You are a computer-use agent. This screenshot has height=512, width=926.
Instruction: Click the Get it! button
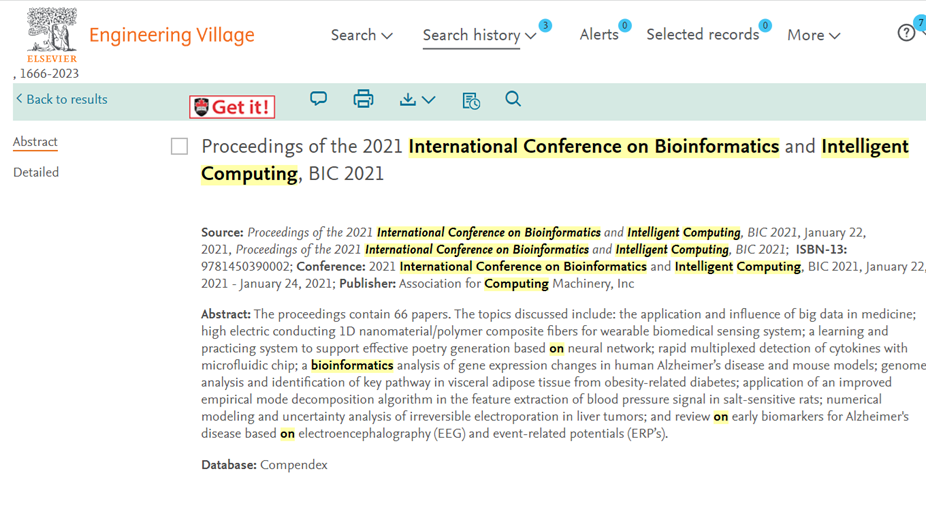(232, 107)
